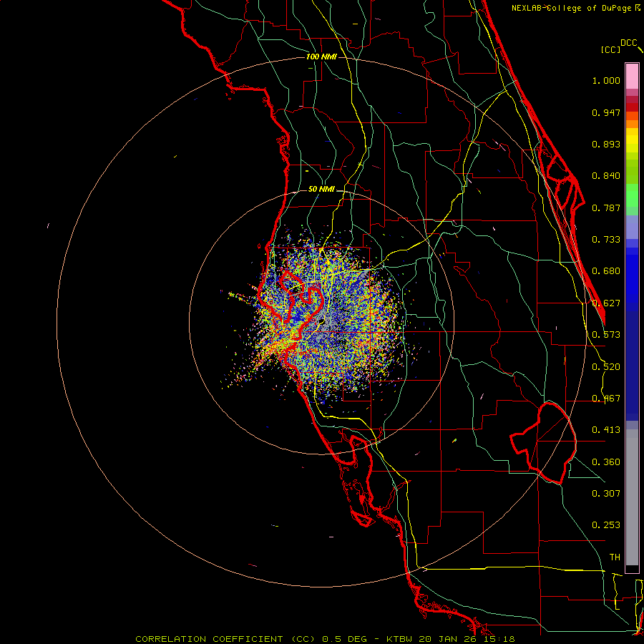Screen dimensions: 644x644
Task: Click the NEXLAB-College of DuPage label
Action: click(x=571, y=8)
